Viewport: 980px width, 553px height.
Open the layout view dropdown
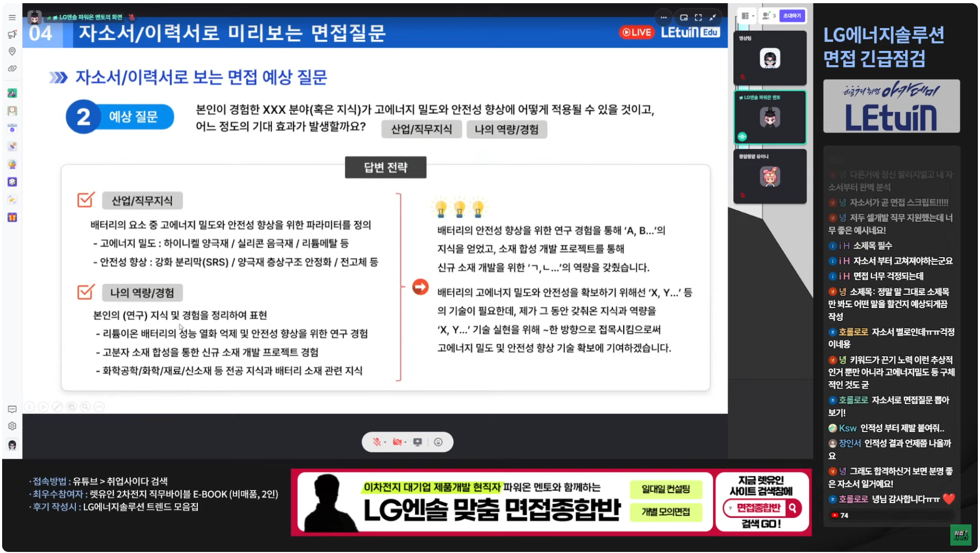[747, 16]
